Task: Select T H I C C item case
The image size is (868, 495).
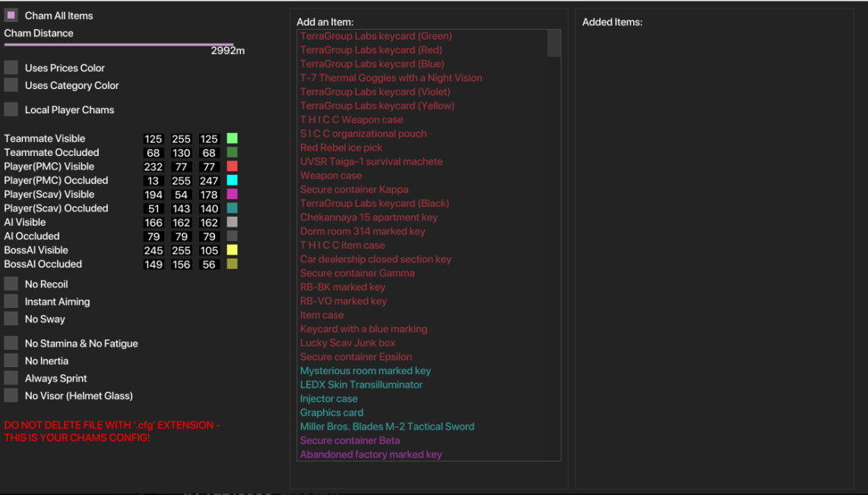Action: point(342,245)
